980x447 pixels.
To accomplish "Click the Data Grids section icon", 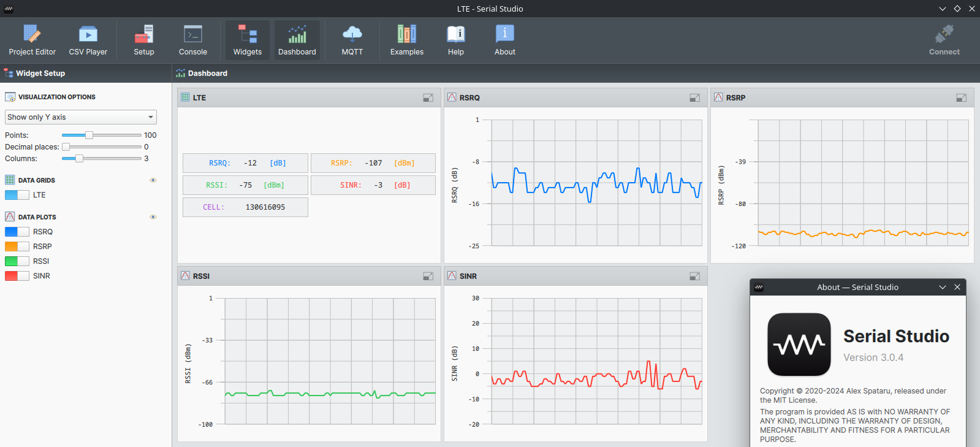I will coord(10,180).
